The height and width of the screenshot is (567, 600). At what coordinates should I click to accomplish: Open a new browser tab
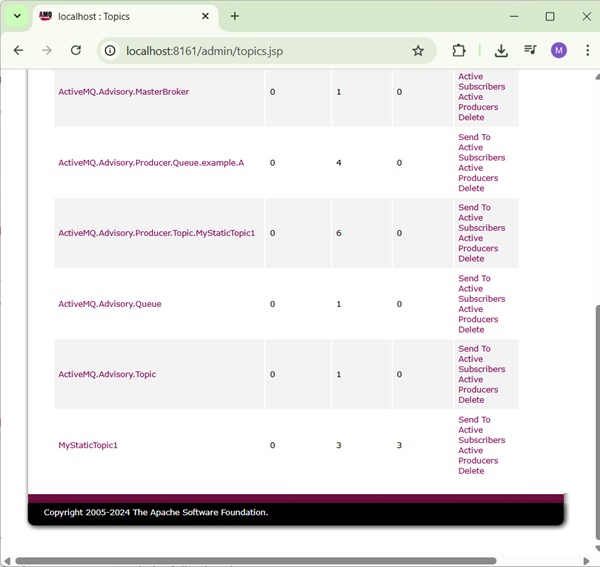[x=235, y=16]
